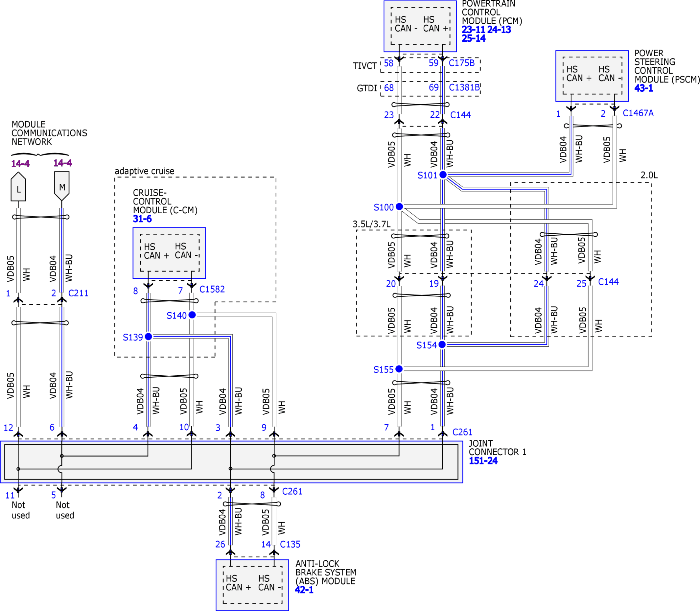This screenshot has height=611, width=700.
Task: Select pin number 26 at C135
Action: [x=220, y=544]
